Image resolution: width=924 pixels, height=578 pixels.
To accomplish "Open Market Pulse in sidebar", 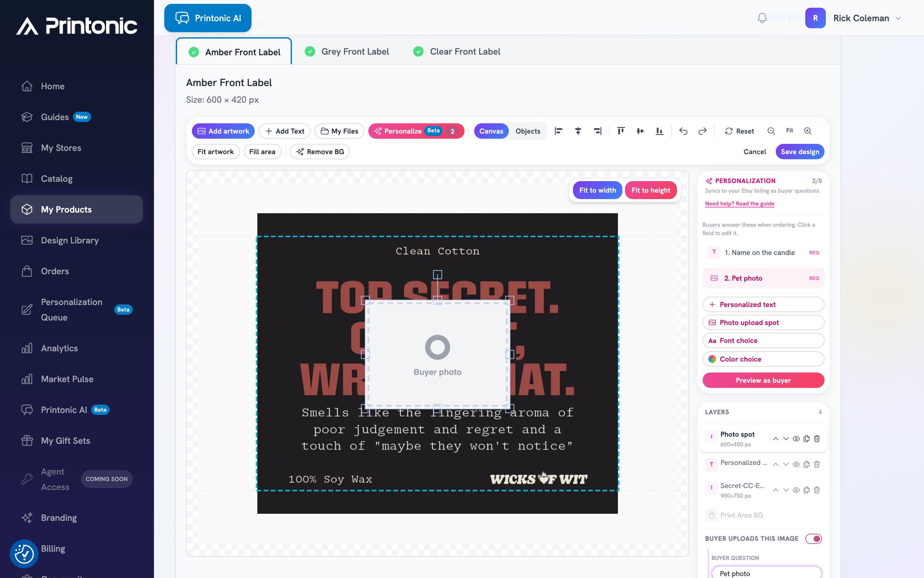I will (76, 379).
